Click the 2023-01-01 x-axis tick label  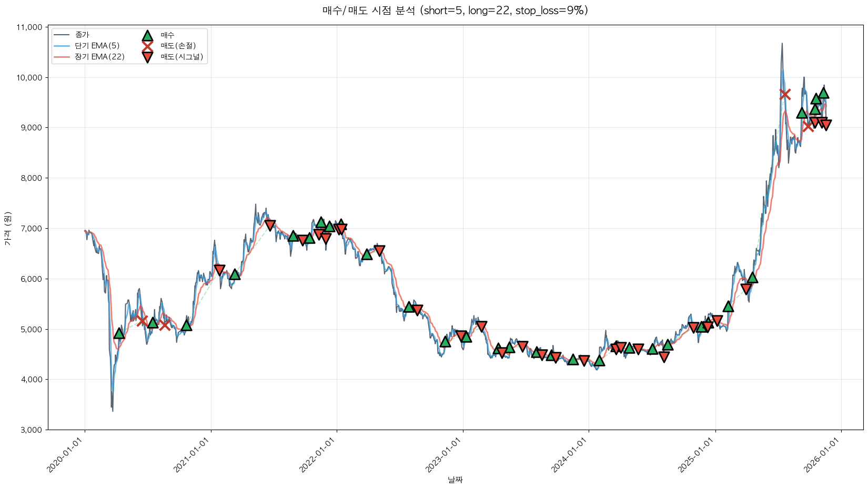click(445, 455)
